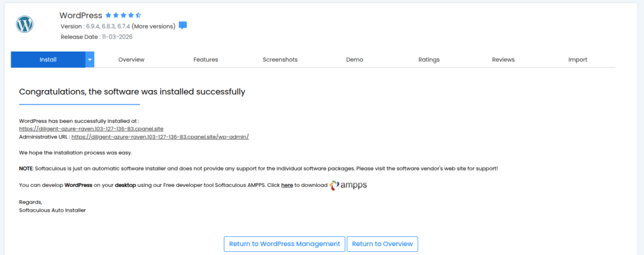644x255 pixels.
Task: Select the Install tab
Action: point(48,60)
